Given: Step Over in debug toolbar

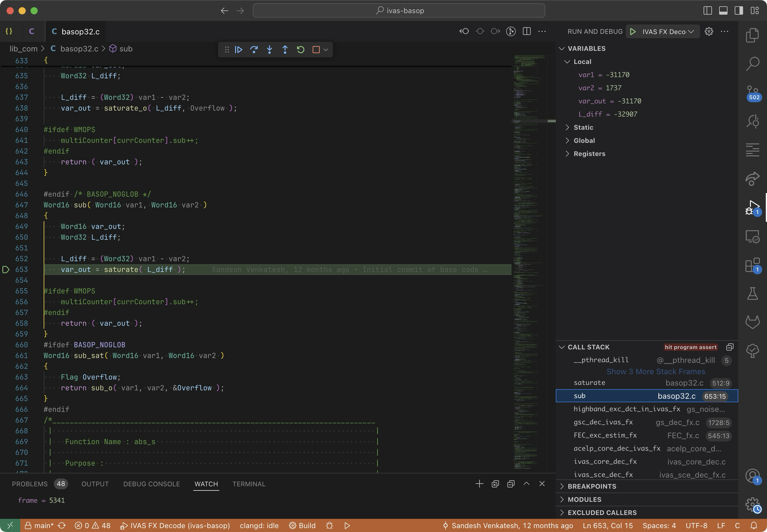Looking at the screenshot, I should coord(254,50).
